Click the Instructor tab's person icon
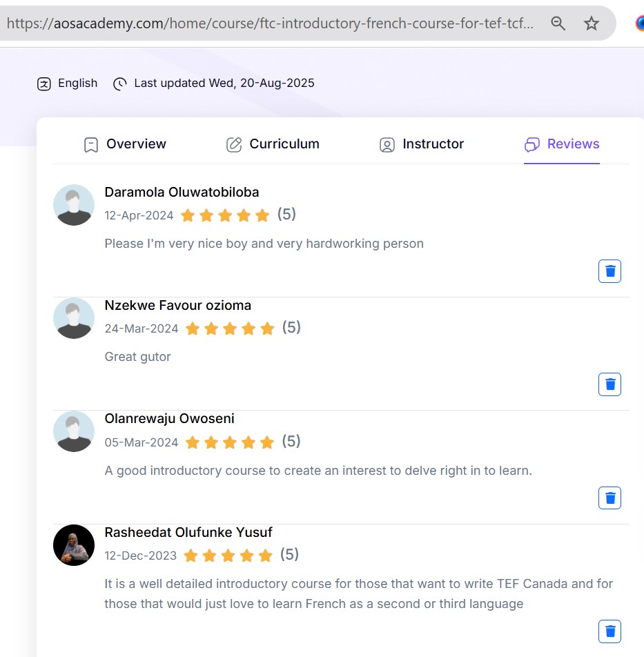 [x=387, y=145]
